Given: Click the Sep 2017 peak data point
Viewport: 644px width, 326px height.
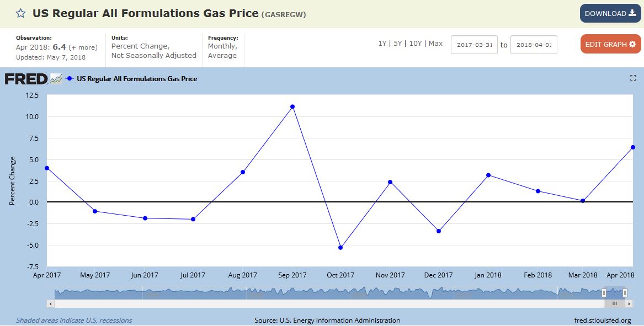Looking at the screenshot, I should tap(292, 106).
